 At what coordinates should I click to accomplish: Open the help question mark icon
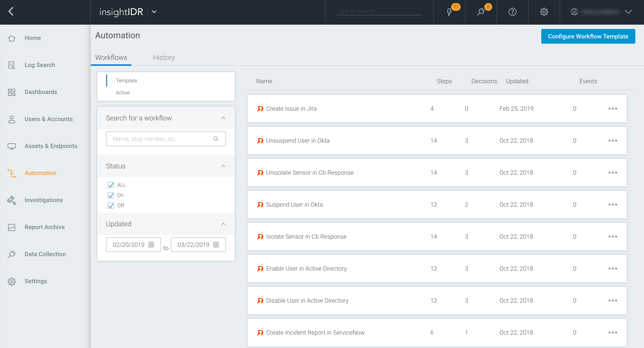(513, 12)
